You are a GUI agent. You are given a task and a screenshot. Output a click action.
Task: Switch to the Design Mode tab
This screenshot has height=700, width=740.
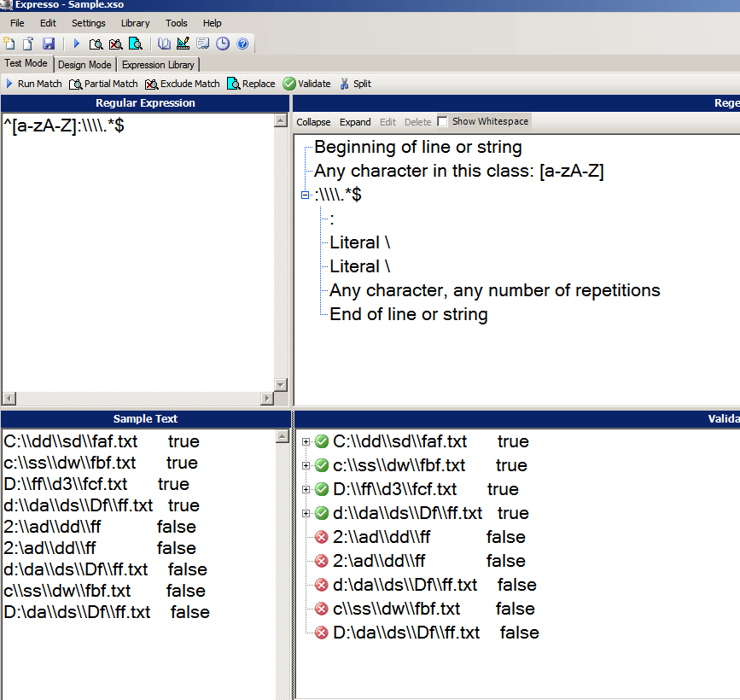coord(85,65)
